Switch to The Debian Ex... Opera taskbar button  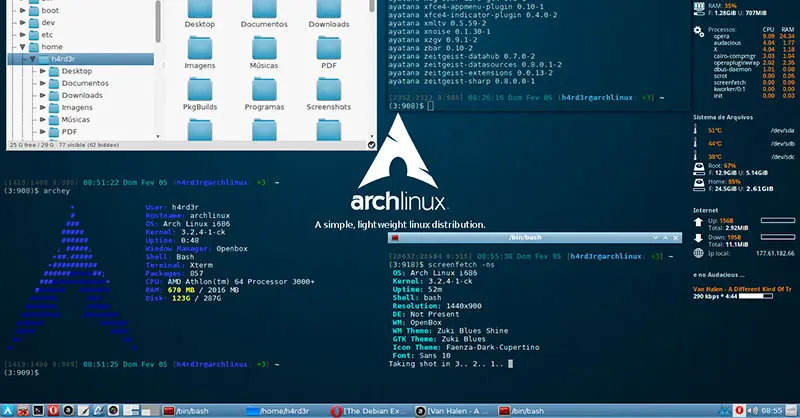tap(368, 410)
